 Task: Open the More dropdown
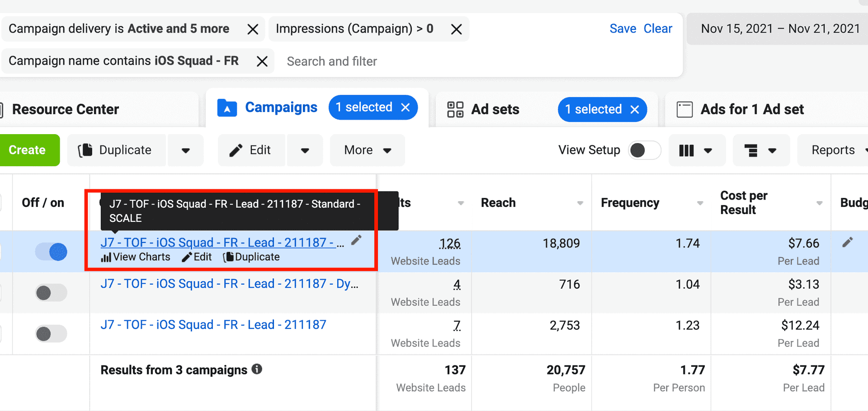click(367, 150)
